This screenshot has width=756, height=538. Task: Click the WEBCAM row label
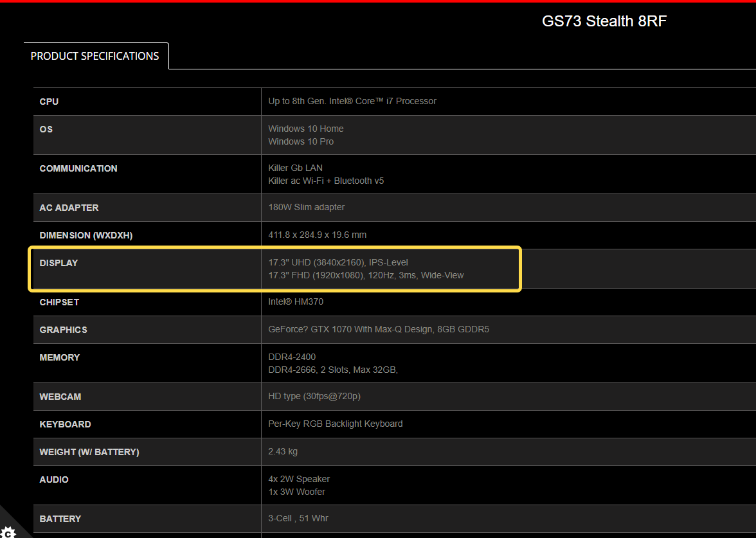pyautogui.click(x=60, y=397)
